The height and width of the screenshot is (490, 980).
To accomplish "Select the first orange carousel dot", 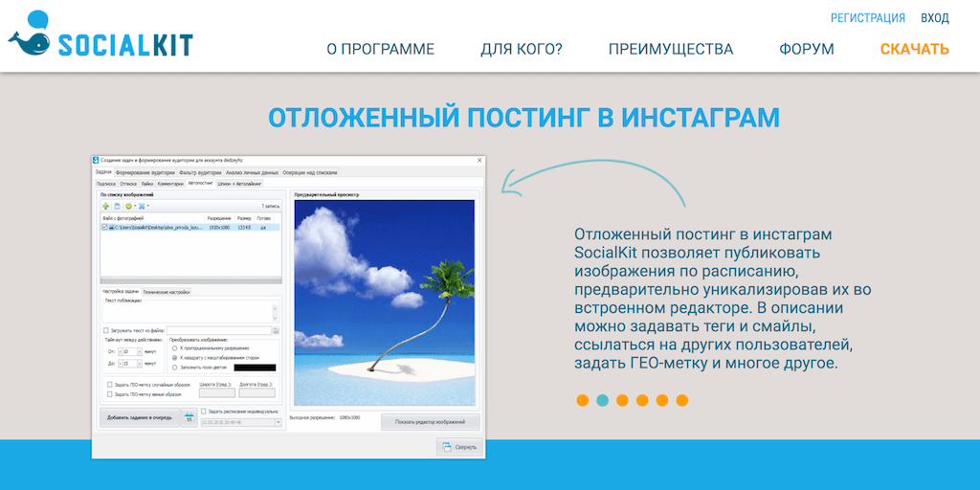I will tap(582, 400).
